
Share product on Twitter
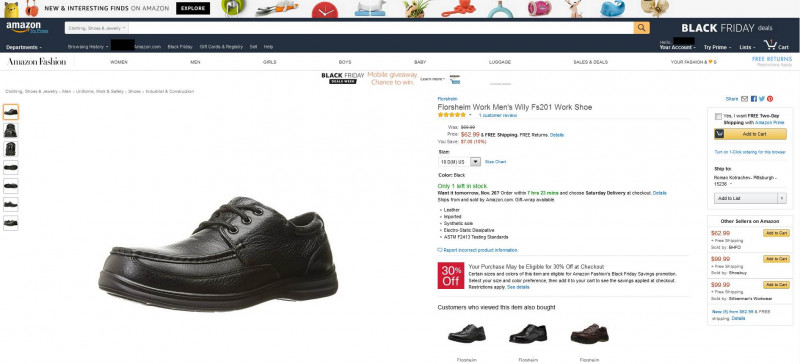pyautogui.click(x=762, y=99)
